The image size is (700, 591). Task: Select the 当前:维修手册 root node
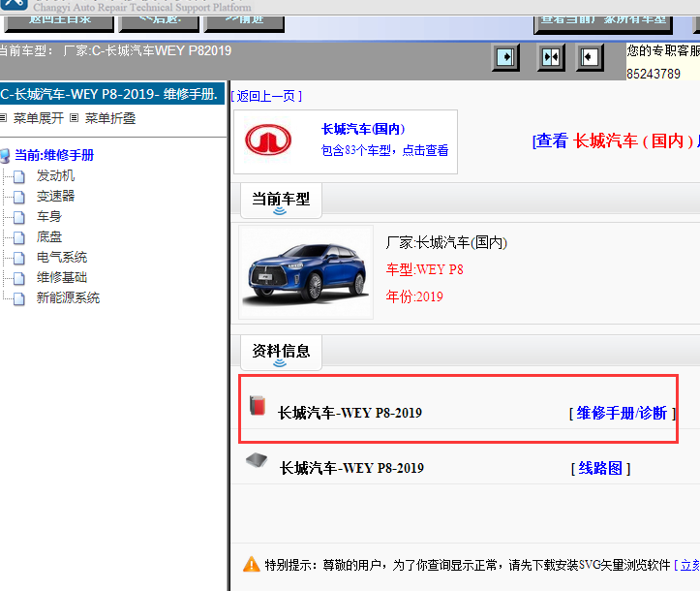click(x=54, y=155)
